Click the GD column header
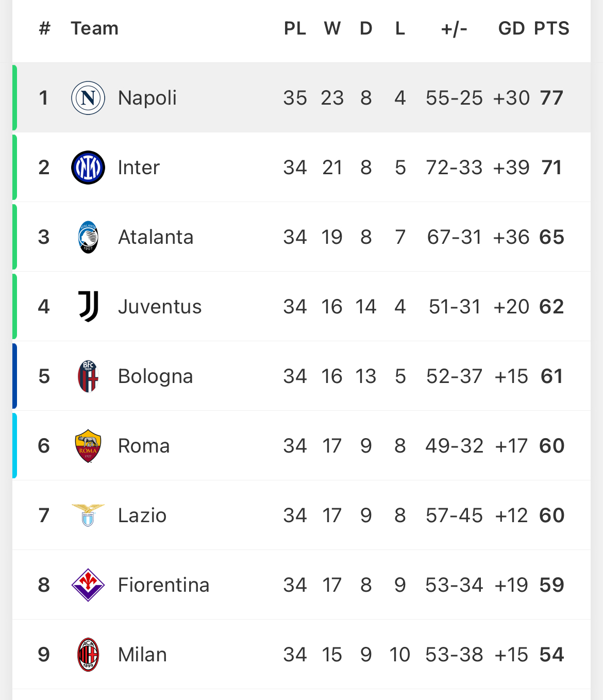 tap(511, 28)
